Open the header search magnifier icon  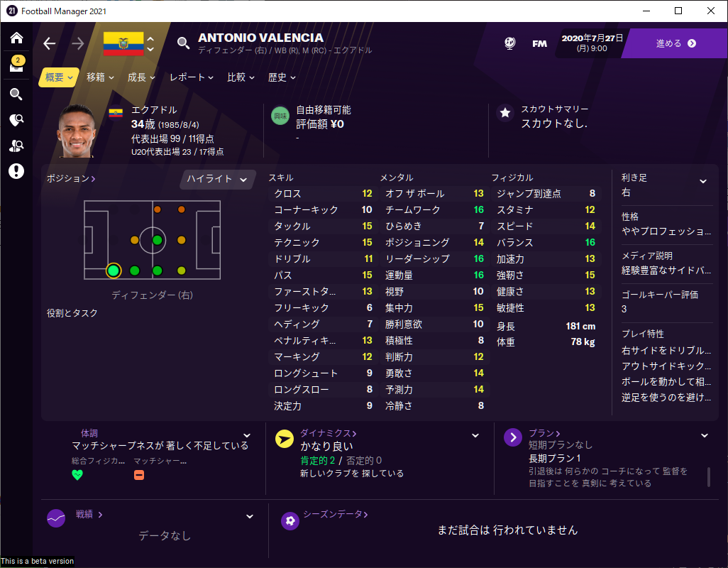183,43
